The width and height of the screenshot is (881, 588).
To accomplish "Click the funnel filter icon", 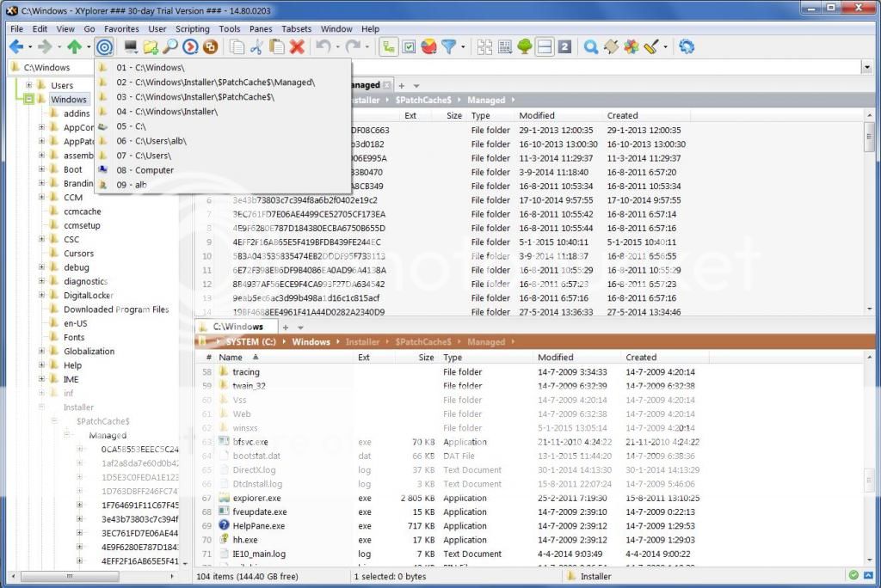I will pos(448,46).
